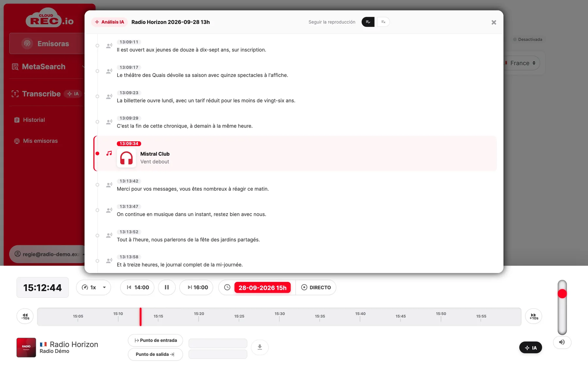Open Emisoras in the sidebar
This screenshot has height=368, width=588.
tap(47, 44)
